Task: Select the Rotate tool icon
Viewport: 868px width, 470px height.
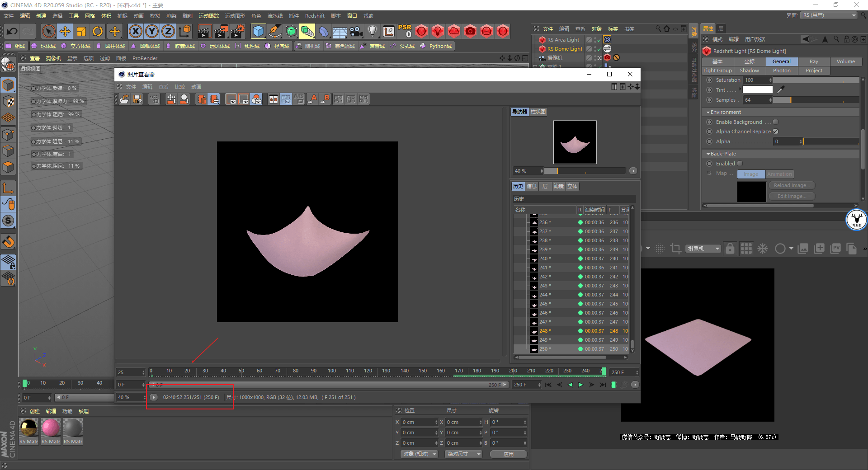Action: point(98,31)
